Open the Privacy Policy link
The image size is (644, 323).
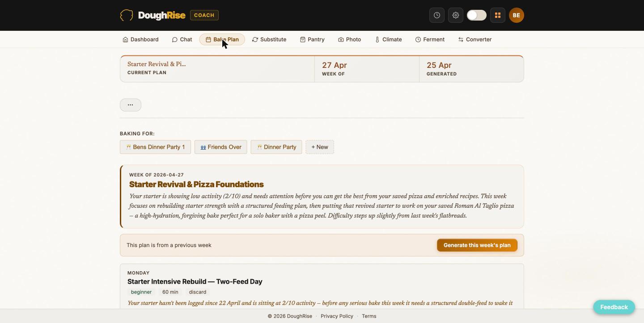pos(337,316)
